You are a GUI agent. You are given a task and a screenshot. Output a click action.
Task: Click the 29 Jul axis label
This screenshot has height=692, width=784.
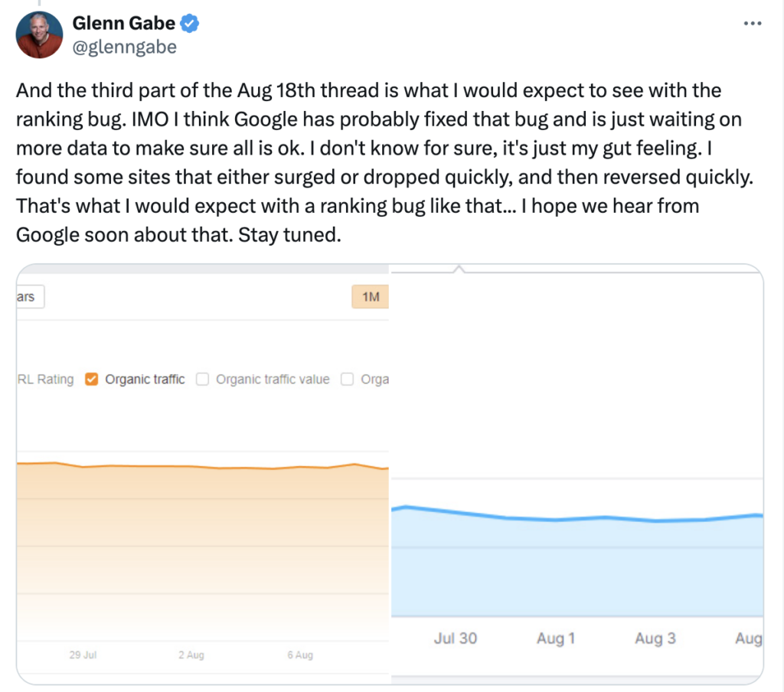pyautogui.click(x=83, y=655)
